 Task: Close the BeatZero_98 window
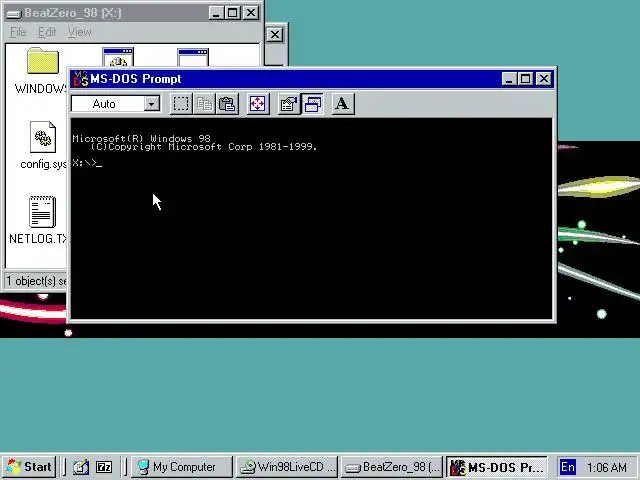point(251,13)
